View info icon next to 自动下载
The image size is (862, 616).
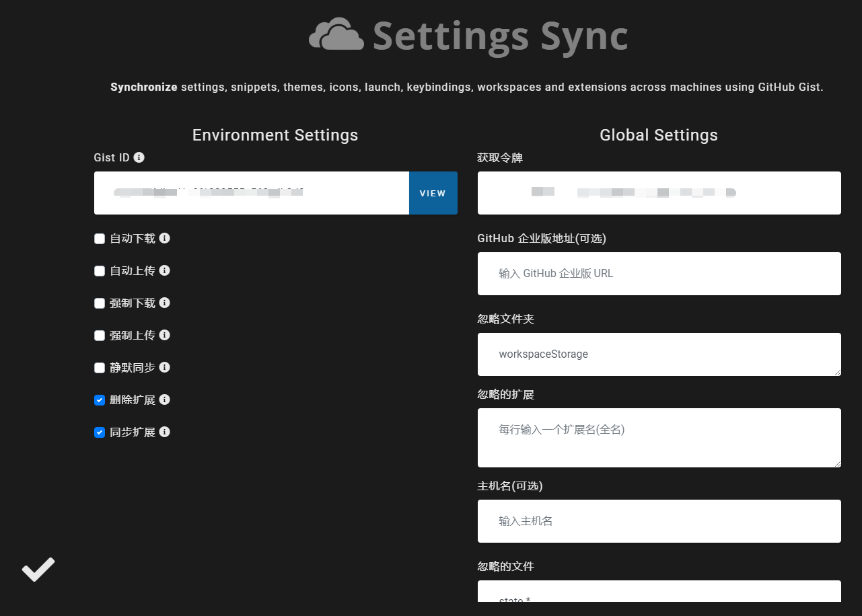tap(164, 238)
